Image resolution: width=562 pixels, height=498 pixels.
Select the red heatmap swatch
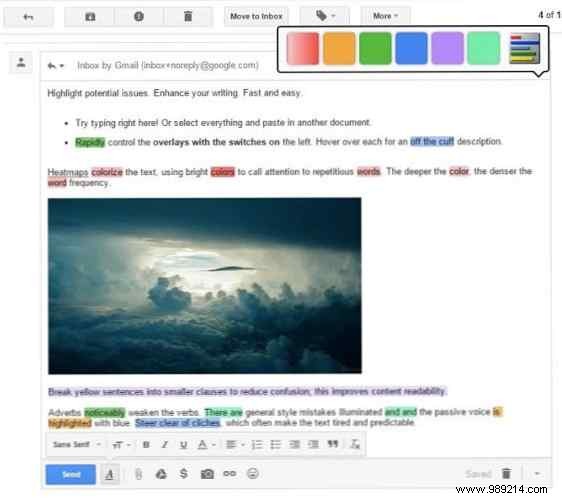click(303, 48)
